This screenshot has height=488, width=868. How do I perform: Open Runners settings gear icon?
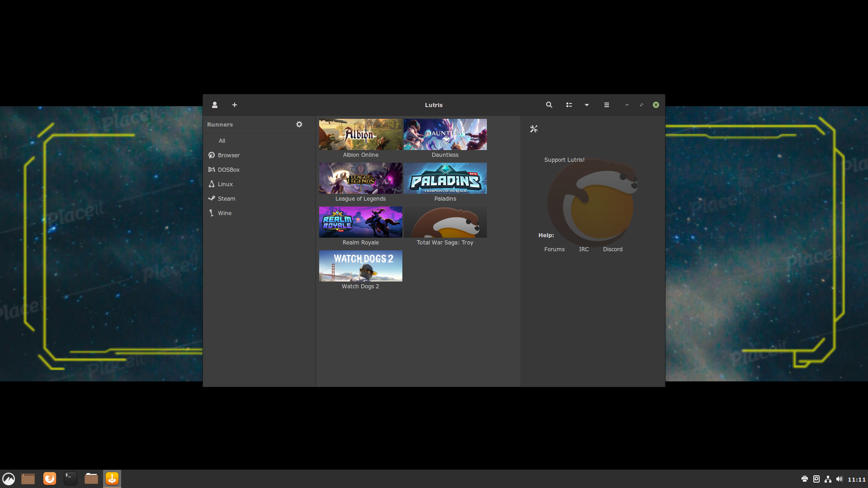[299, 124]
